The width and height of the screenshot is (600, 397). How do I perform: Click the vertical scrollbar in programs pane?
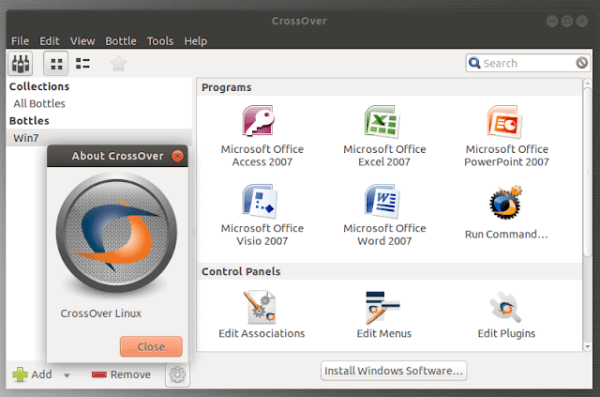pos(587,172)
